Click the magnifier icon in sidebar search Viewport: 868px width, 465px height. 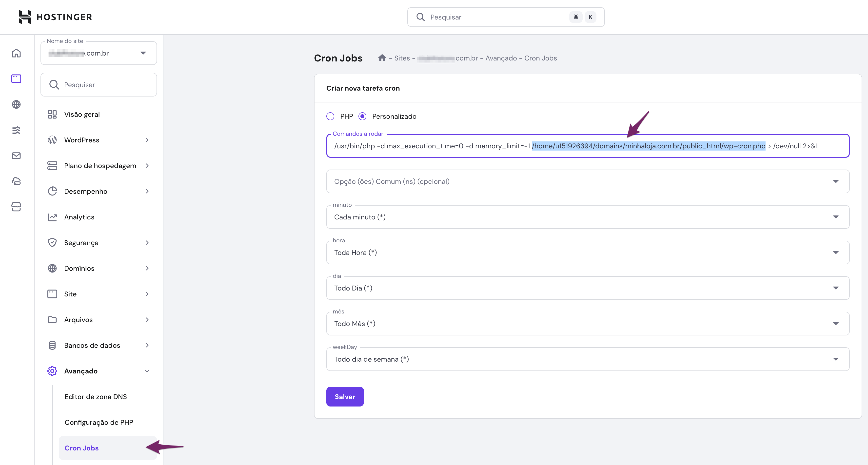pyautogui.click(x=54, y=85)
